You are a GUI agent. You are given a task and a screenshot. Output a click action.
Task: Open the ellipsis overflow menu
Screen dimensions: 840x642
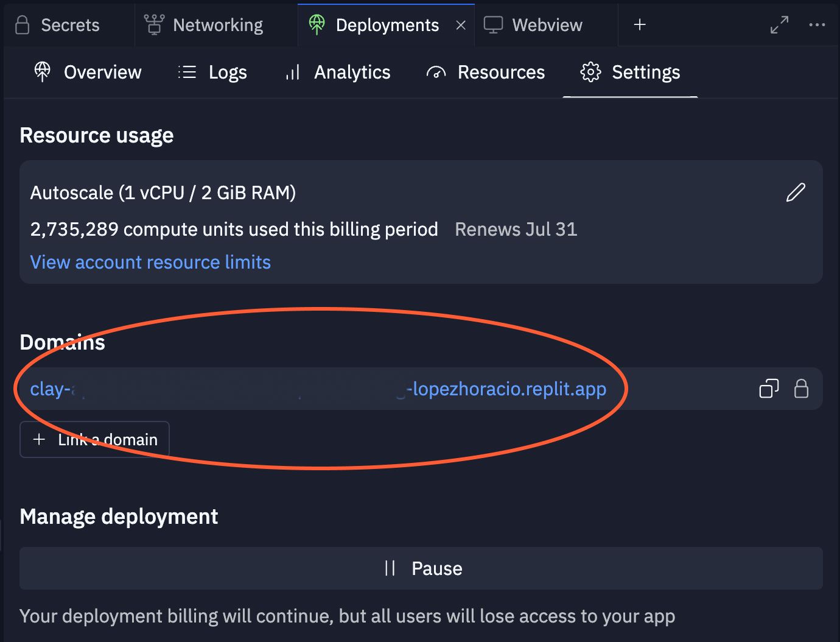coord(817,25)
